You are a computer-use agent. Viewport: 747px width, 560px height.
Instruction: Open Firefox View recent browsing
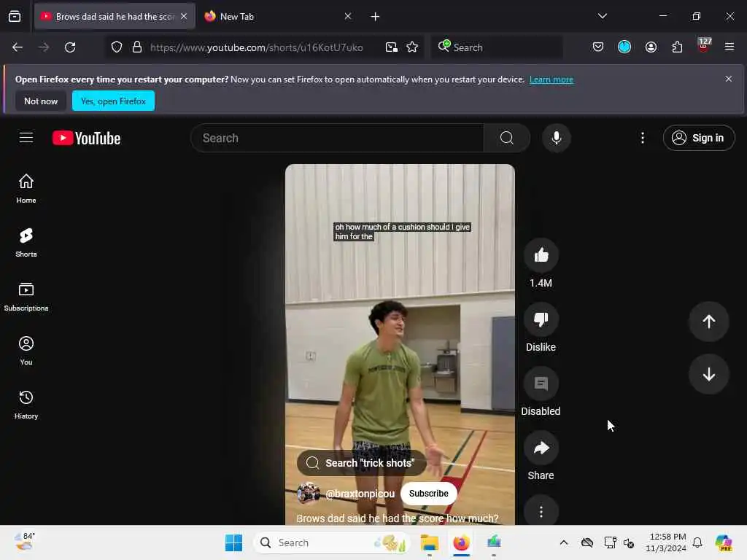point(15,16)
